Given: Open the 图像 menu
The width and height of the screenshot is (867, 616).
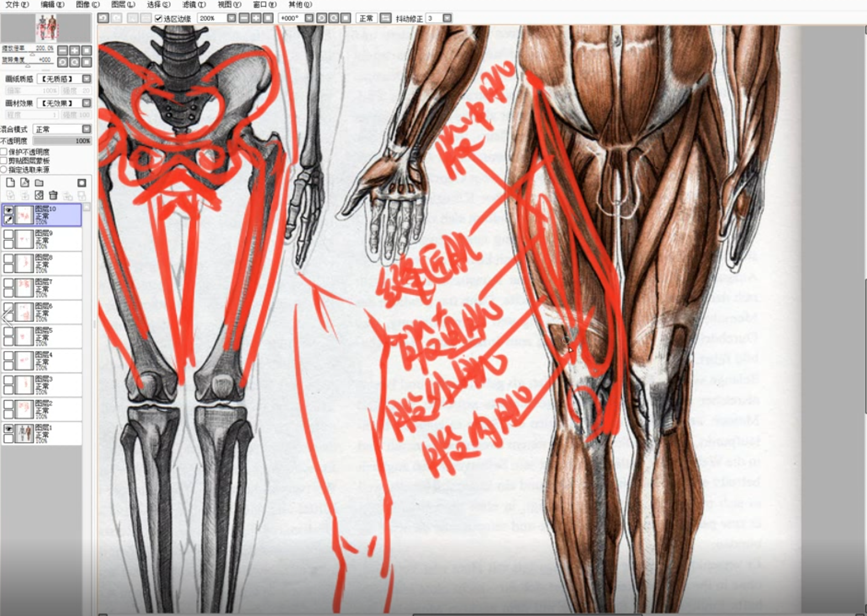Looking at the screenshot, I should (87, 4).
